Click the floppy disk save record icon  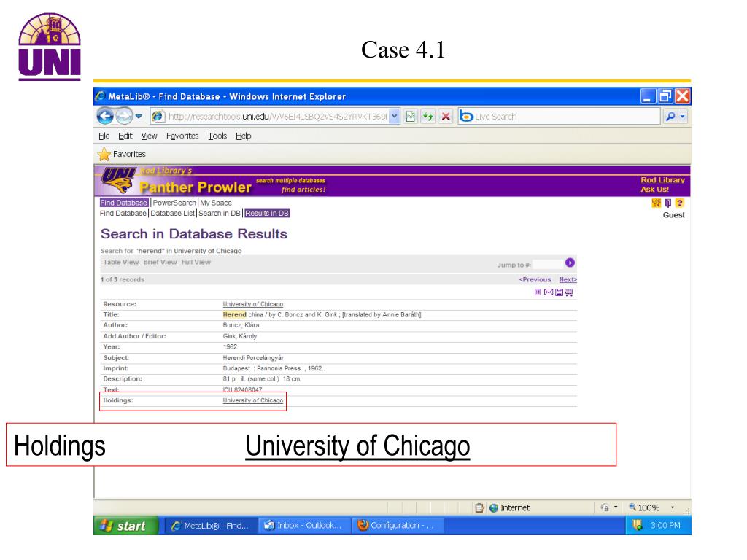click(559, 292)
